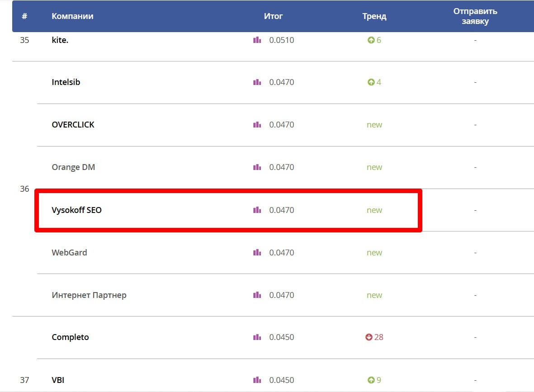
Task: Click green up-arrow trend icon for Intelsib
Action: 371,82
